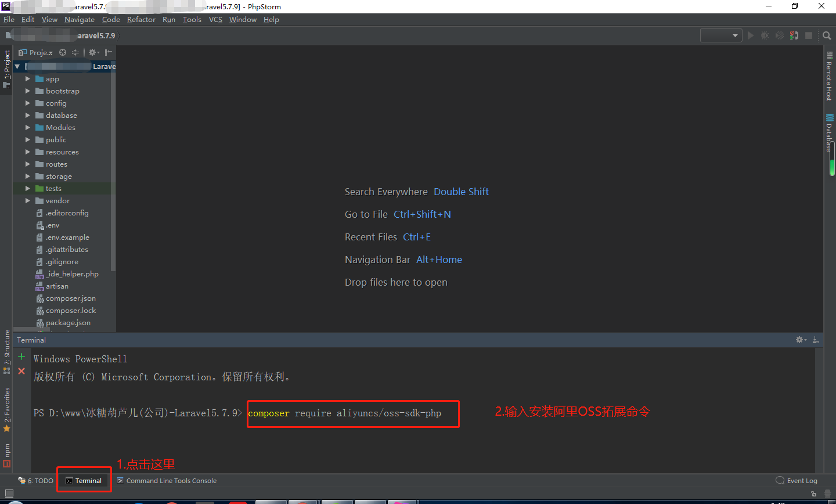The image size is (836, 504).
Task: Hide the Project panel with arrow icon
Action: pos(109,52)
